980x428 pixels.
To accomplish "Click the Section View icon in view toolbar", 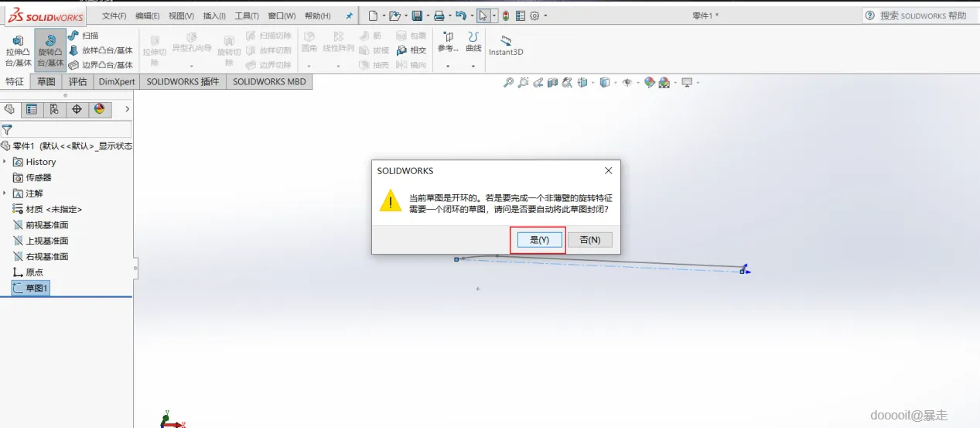I will pyautogui.click(x=553, y=83).
